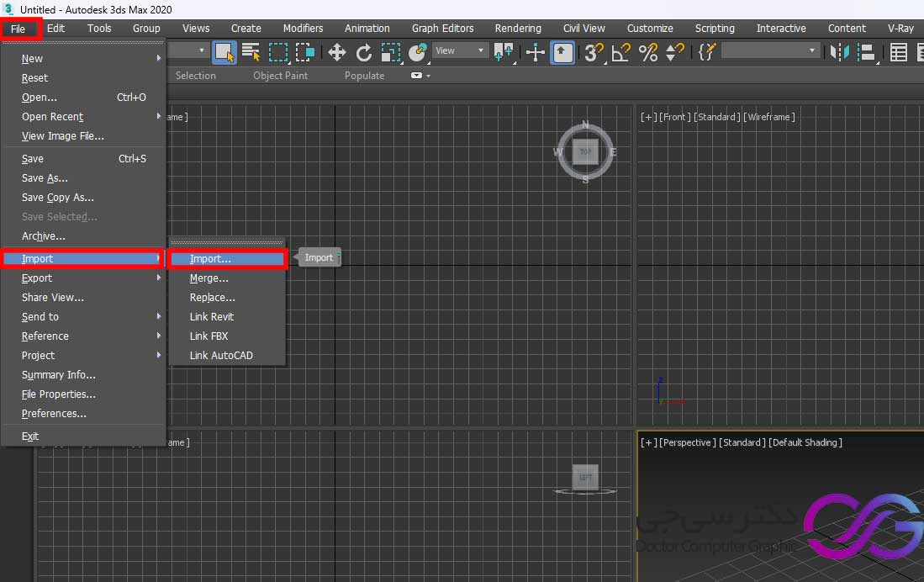Click Exit in the File menu
924x582 pixels.
(83, 436)
